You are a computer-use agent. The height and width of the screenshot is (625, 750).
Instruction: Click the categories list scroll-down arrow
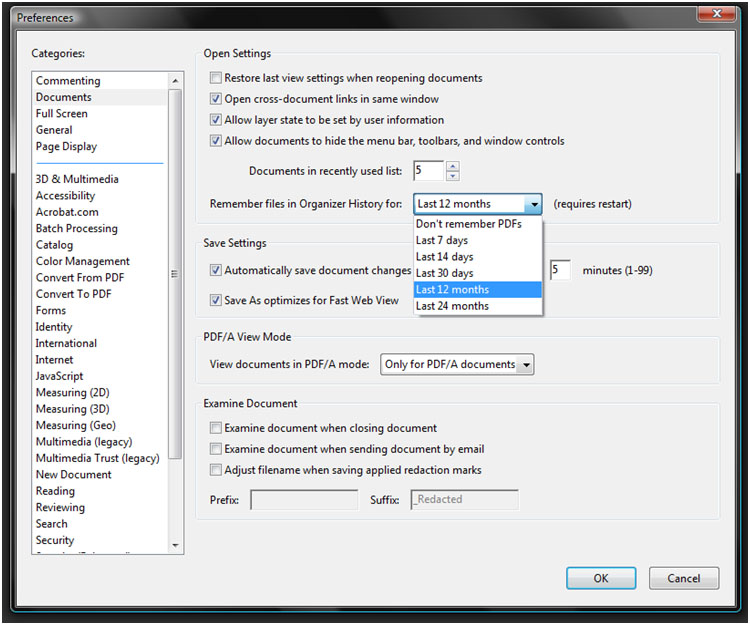[x=175, y=545]
